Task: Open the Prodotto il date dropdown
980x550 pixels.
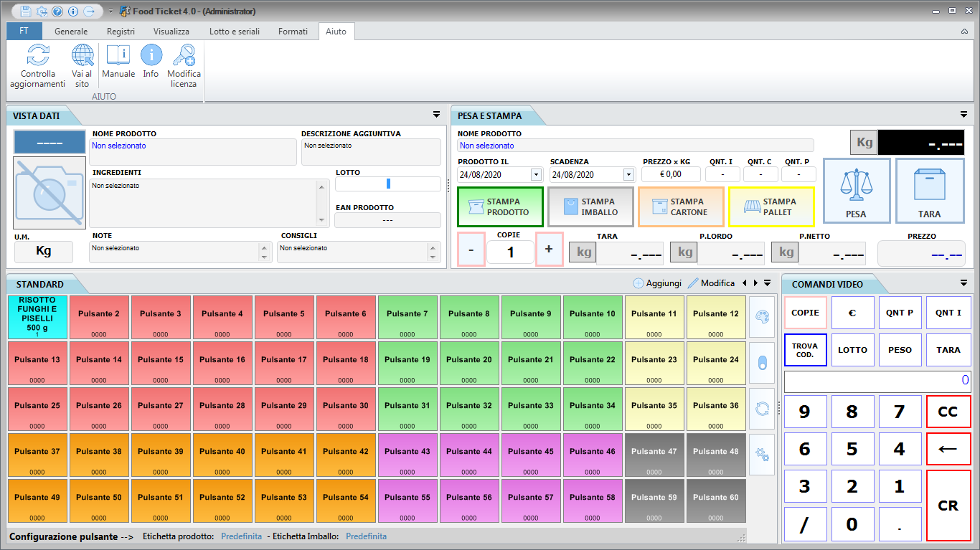Action: coord(536,174)
